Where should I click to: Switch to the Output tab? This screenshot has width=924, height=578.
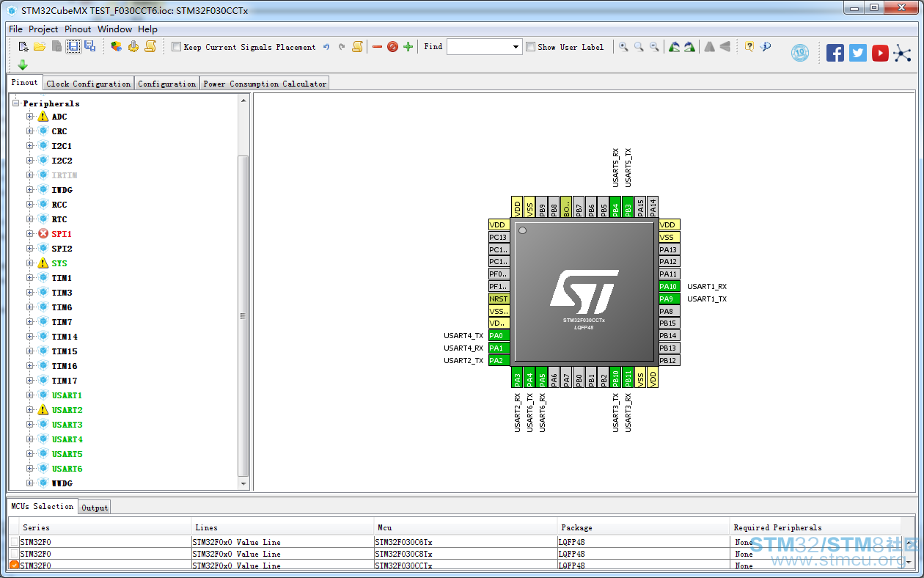coord(95,508)
